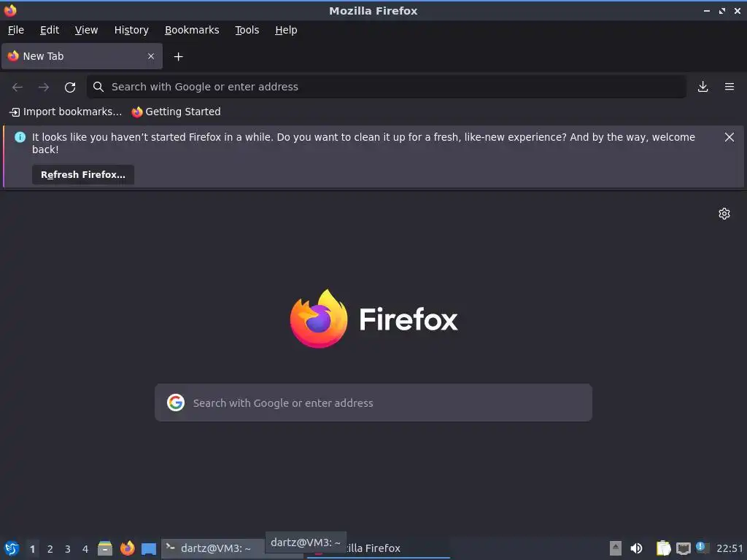Open a new tab with plus button

pyautogui.click(x=178, y=57)
